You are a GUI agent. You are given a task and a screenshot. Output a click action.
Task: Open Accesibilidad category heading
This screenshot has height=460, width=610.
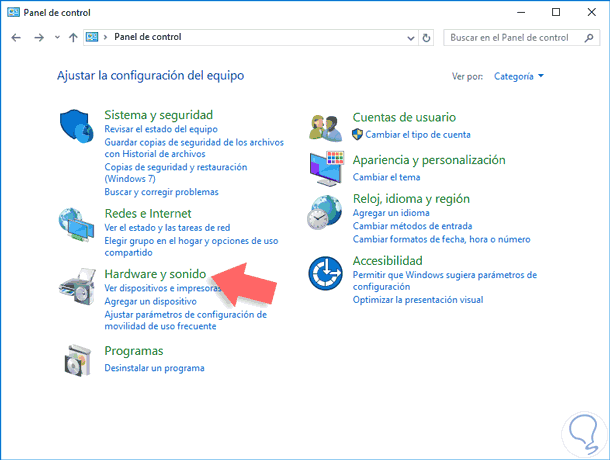click(387, 261)
